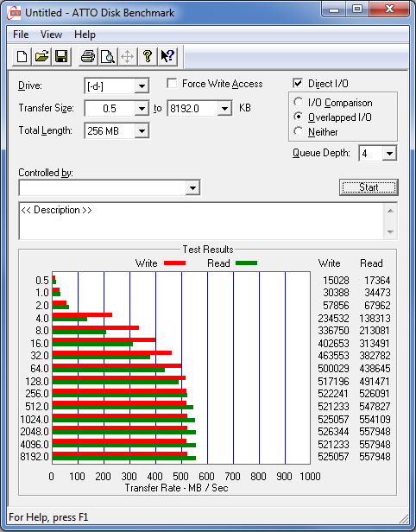The height and width of the screenshot is (532, 416).
Task: Expand the Total Length 256 MB dropdown
Action: coord(117,131)
